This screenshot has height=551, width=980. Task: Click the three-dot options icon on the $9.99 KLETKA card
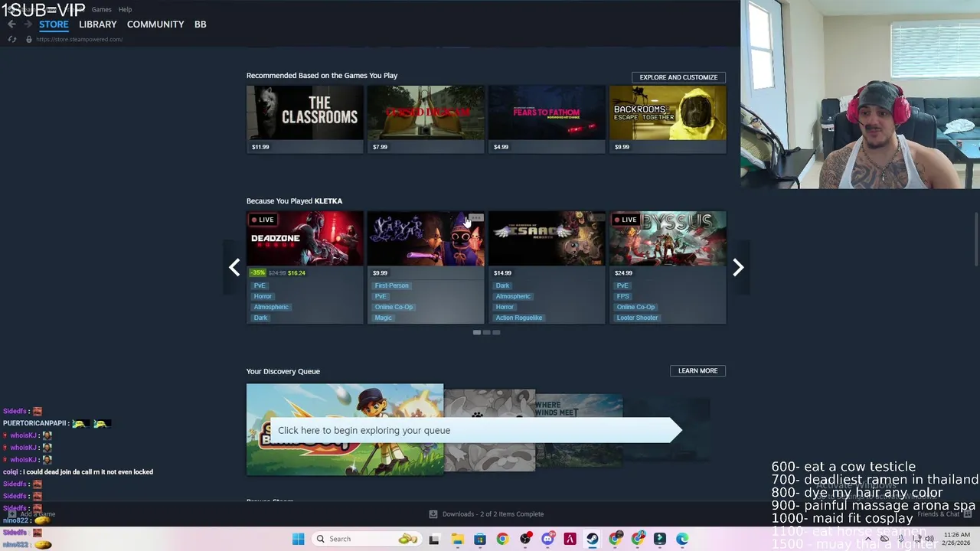(x=475, y=219)
